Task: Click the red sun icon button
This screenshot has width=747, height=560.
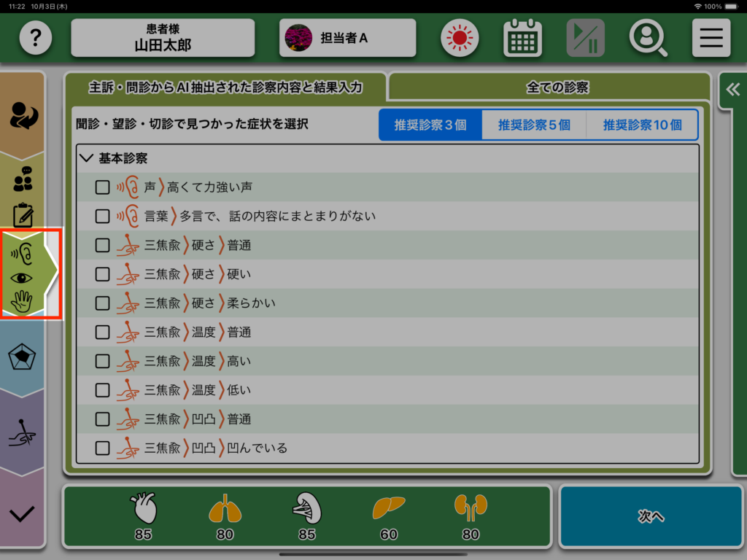Action: [x=460, y=38]
